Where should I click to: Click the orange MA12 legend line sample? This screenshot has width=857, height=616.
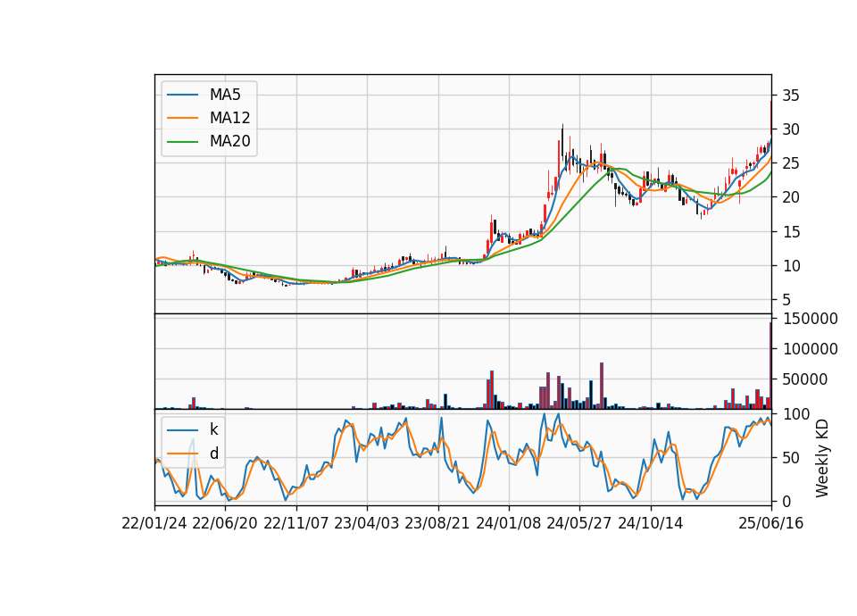(182, 118)
